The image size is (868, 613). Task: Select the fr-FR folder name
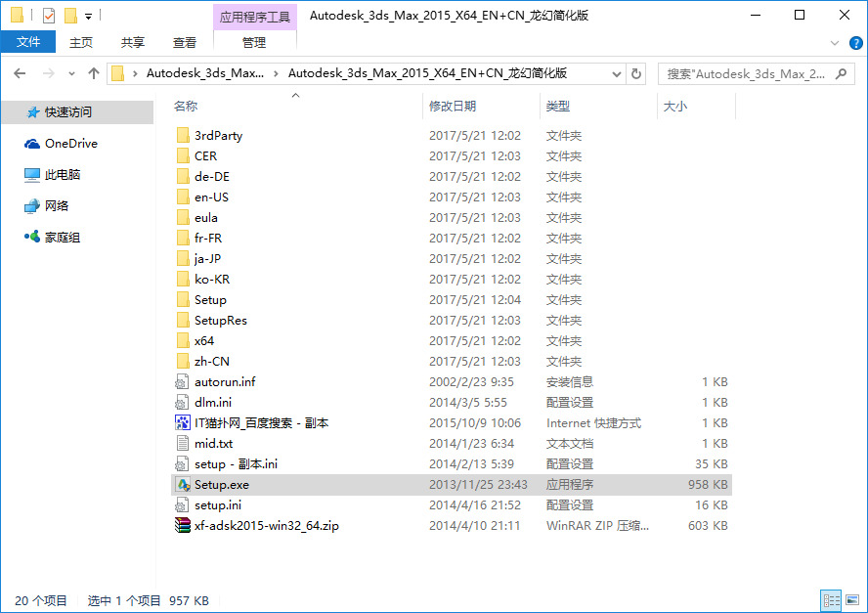coord(208,239)
